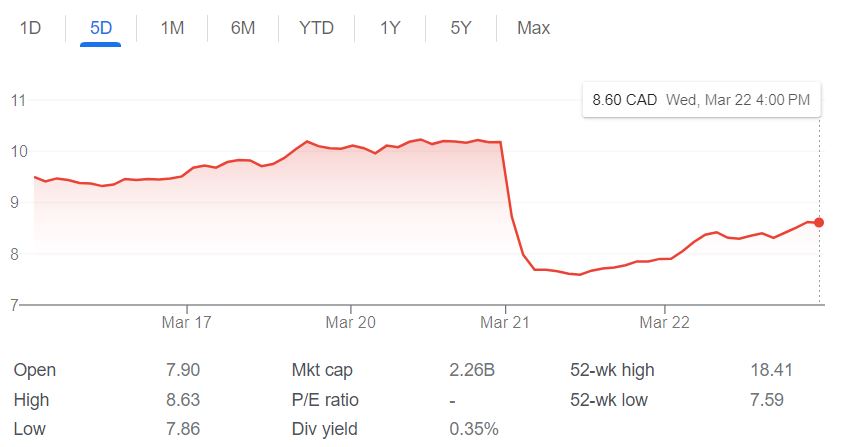Viewport: 858px width, 447px height.
Task: Switch to the 1M range tab
Action: tap(172, 28)
